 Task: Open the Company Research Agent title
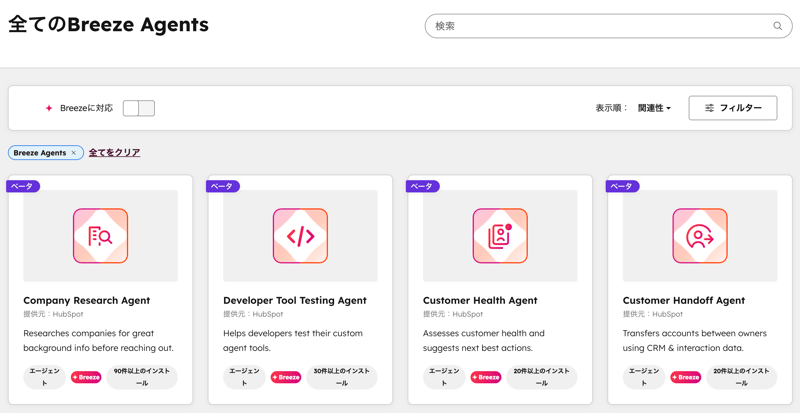coord(86,300)
